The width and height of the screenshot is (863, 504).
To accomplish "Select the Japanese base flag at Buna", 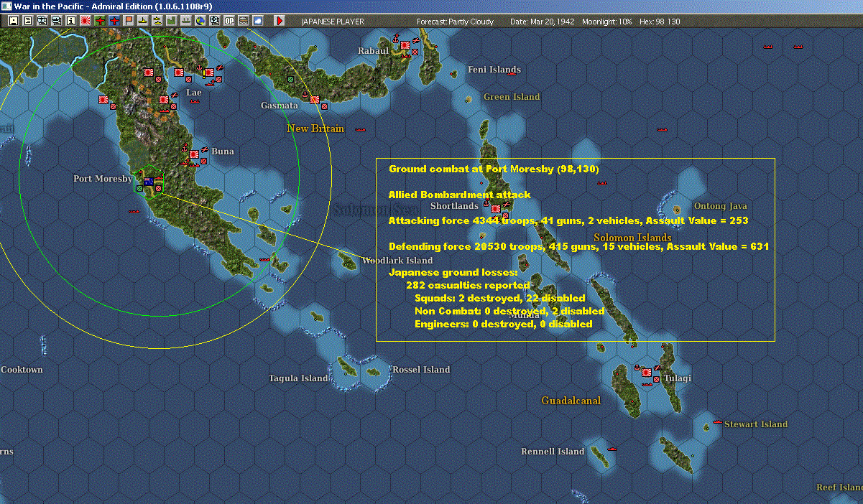I will click(194, 154).
